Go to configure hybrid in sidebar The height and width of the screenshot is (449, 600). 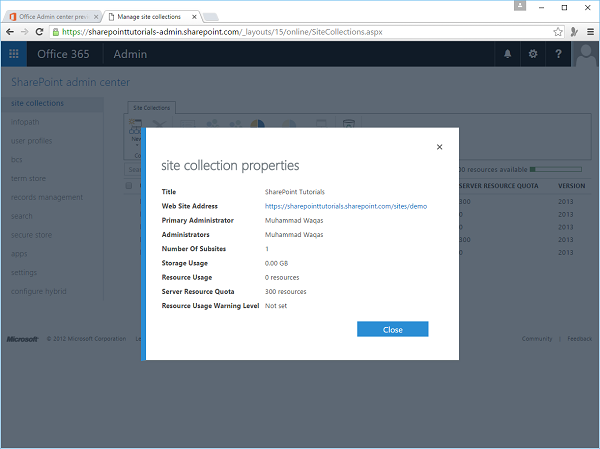pos(40,292)
